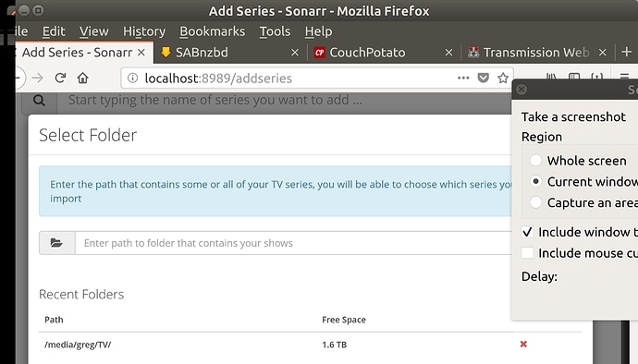Enable the Include mouse cursor checkbox
638x364 pixels.
(x=527, y=253)
